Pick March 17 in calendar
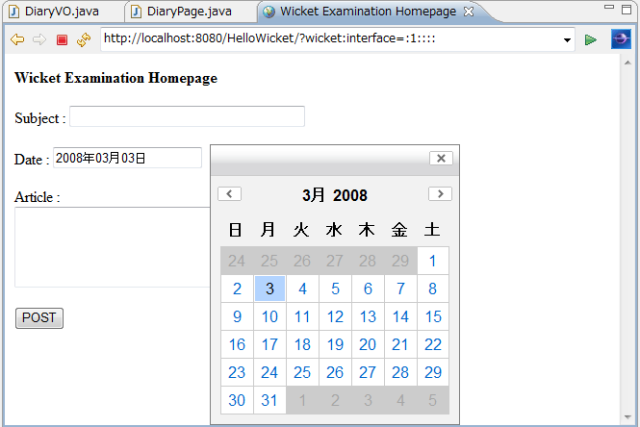The image size is (640, 427). [270, 345]
